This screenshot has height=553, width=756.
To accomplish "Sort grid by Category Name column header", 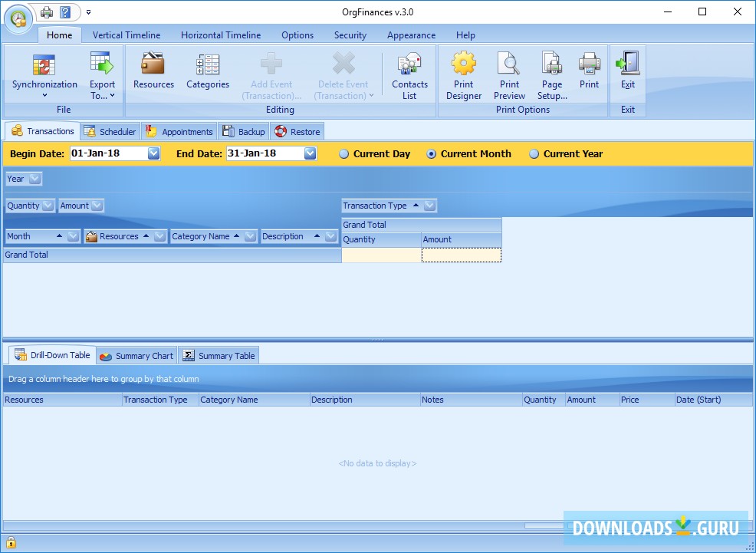I will [255, 400].
